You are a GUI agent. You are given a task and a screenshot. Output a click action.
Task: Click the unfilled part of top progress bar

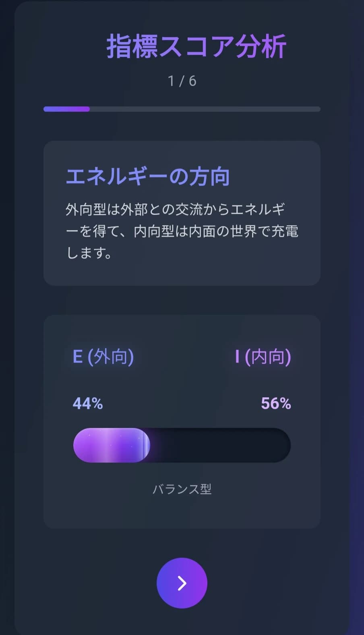[205, 109]
